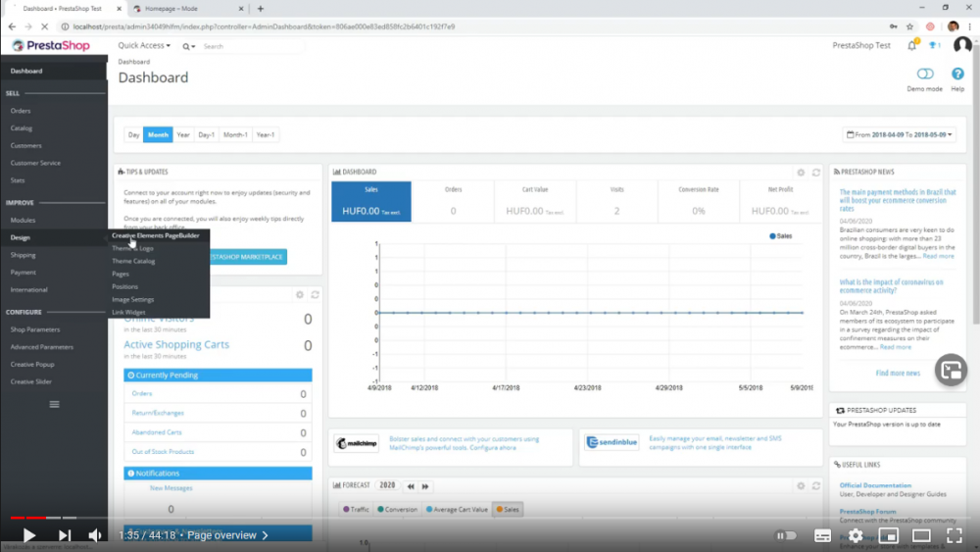Click the video player play button
The width and height of the screenshot is (980, 552).
click(x=28, y=535)
